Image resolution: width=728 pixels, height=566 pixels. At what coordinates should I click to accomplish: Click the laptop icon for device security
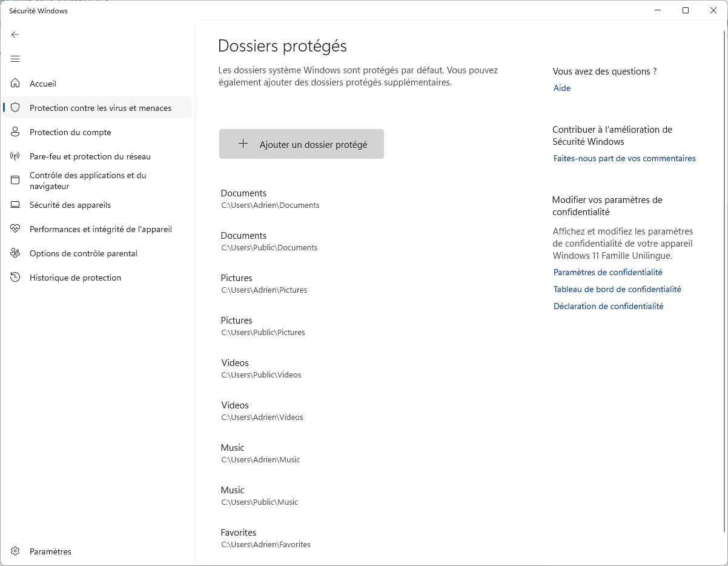tap(15, 205)
